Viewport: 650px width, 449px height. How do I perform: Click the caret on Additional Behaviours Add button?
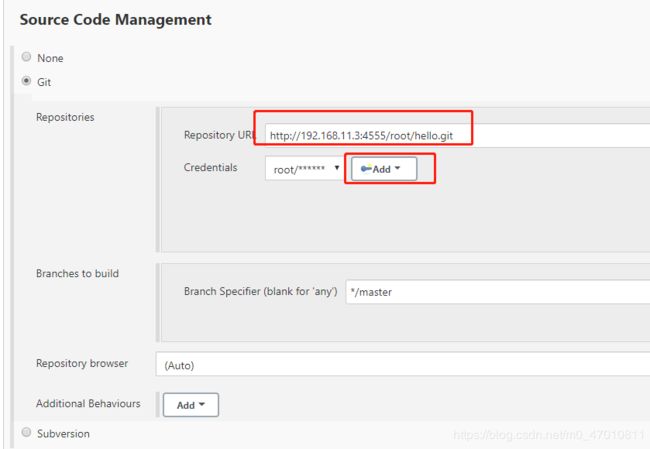pos(202,404)
